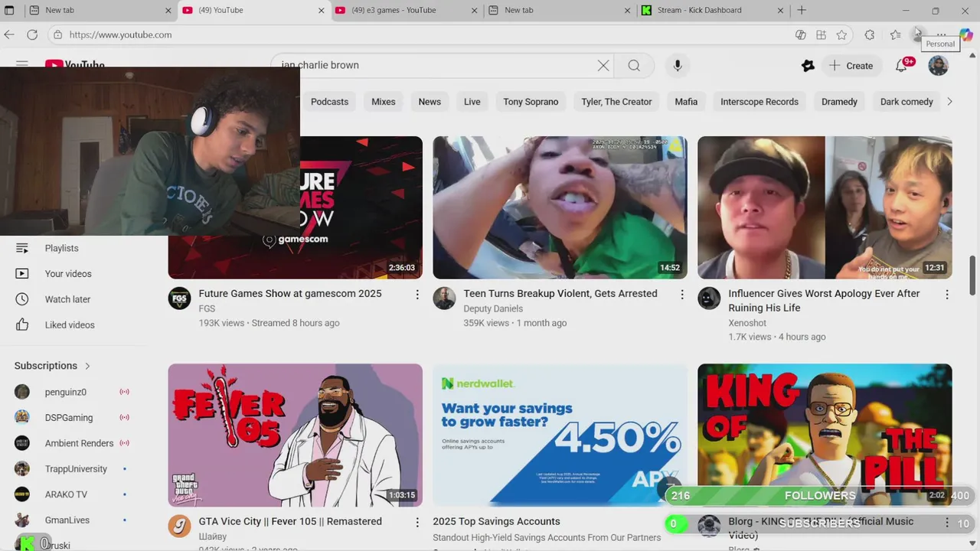The width and height of the screenshot is (980, 551).
Task: Filter feed by Live chip
Action: pos(472,102)
